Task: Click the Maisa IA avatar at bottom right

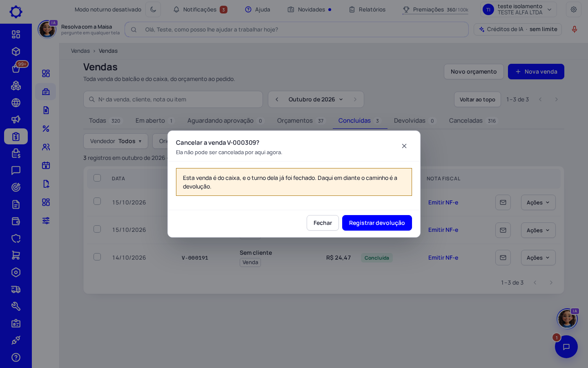Action: point(567,319)
